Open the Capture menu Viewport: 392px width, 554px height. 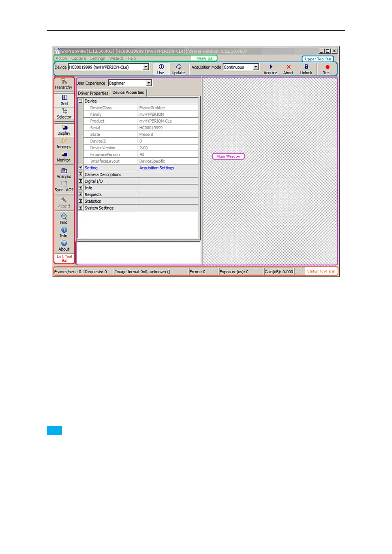coord(79,58)
